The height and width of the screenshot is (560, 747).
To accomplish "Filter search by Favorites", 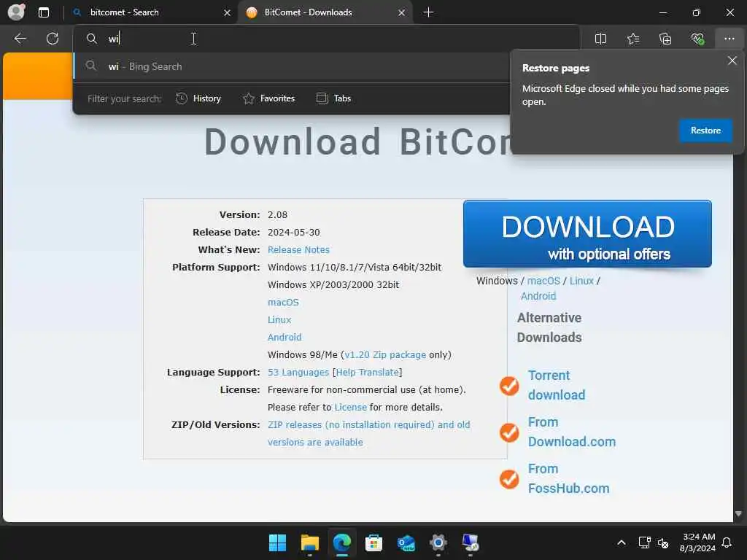I will point(268,98).
